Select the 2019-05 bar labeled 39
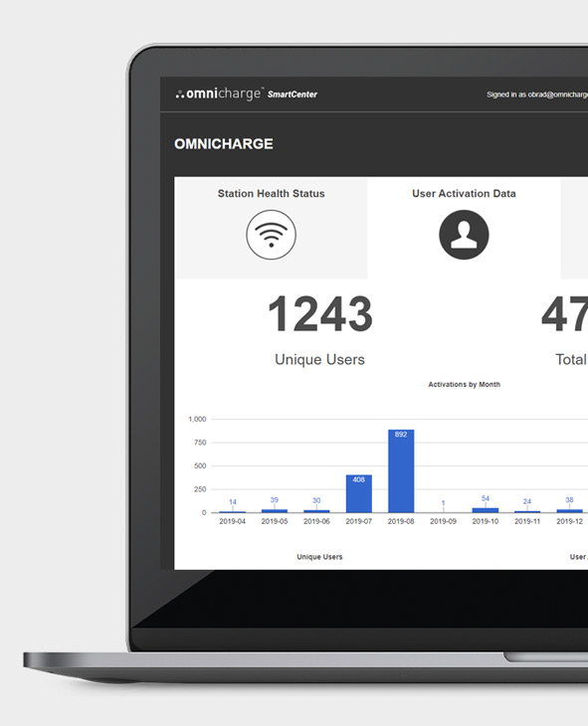This screenshot has height=726, width=588. pos(275,511)
